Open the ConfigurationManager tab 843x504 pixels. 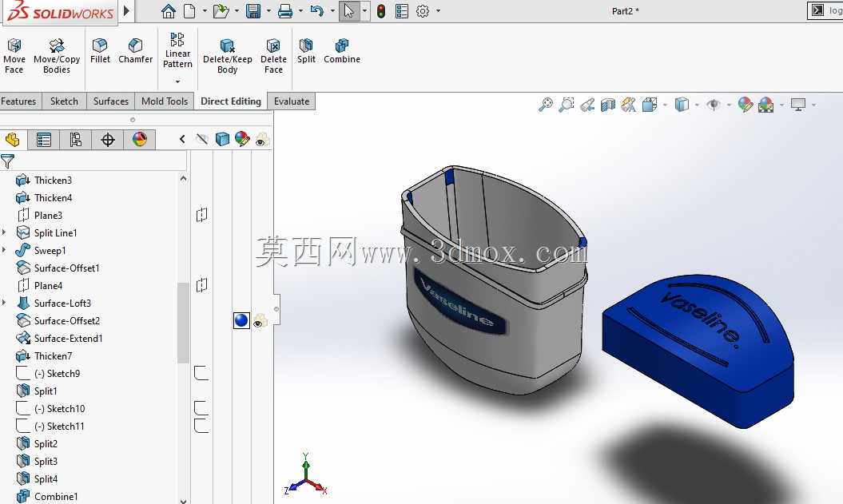point(75,140)
